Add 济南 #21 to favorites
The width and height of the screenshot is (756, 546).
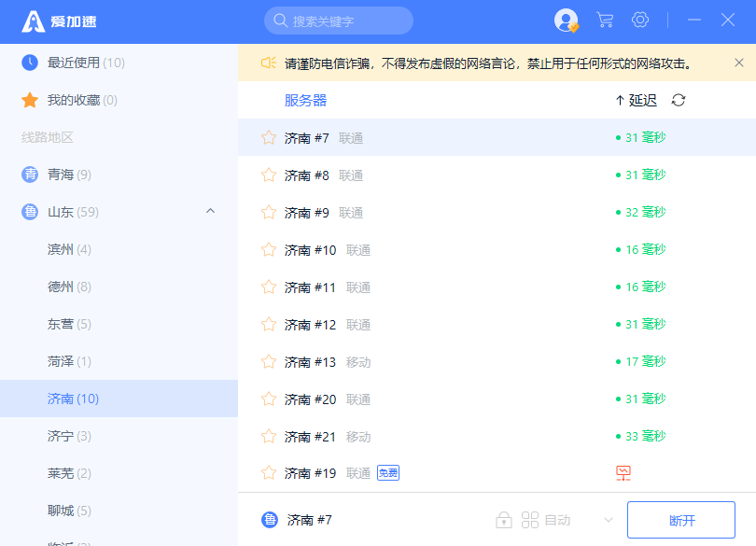(x=269, y=437)
